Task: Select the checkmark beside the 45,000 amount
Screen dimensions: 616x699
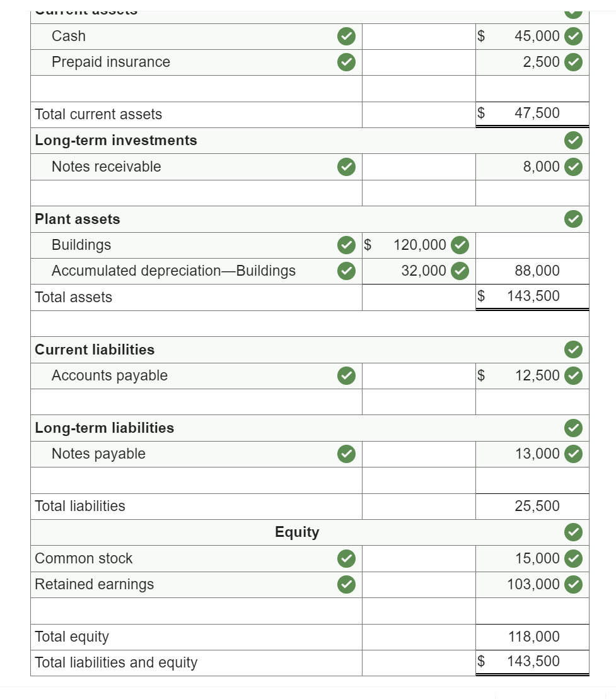Action: click(x=573, y=37)
